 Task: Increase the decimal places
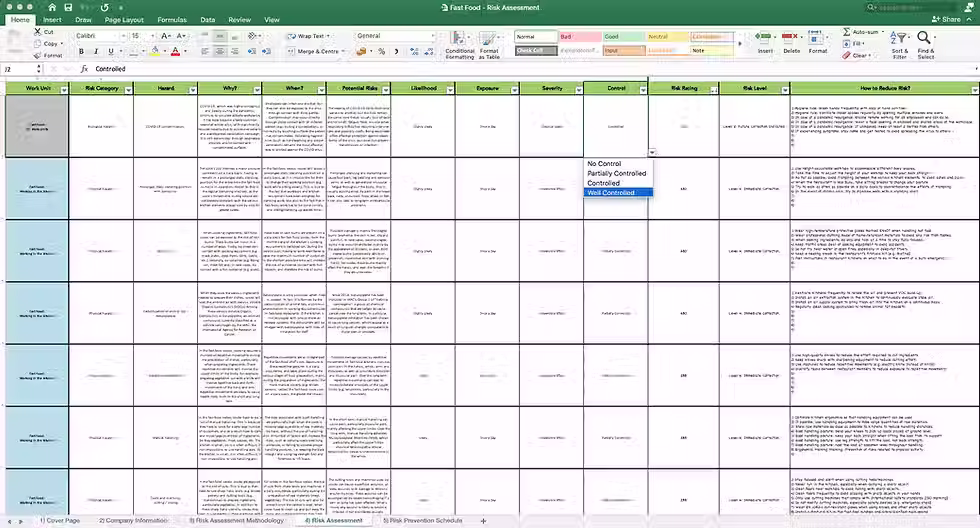pyautogui.click(x=414, y=51)
